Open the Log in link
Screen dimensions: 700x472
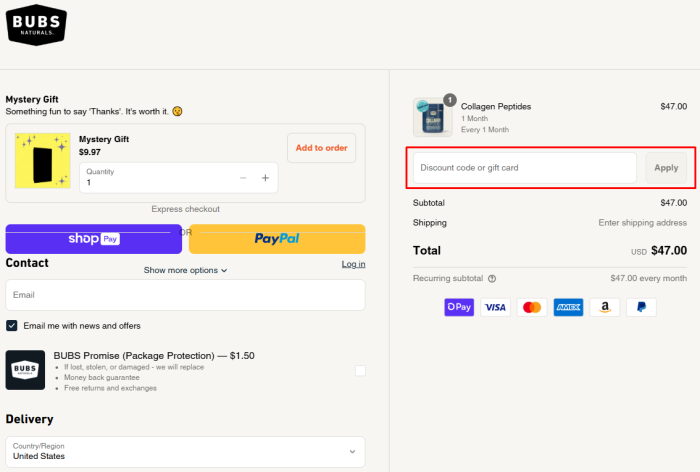click(x=353, y=264)
